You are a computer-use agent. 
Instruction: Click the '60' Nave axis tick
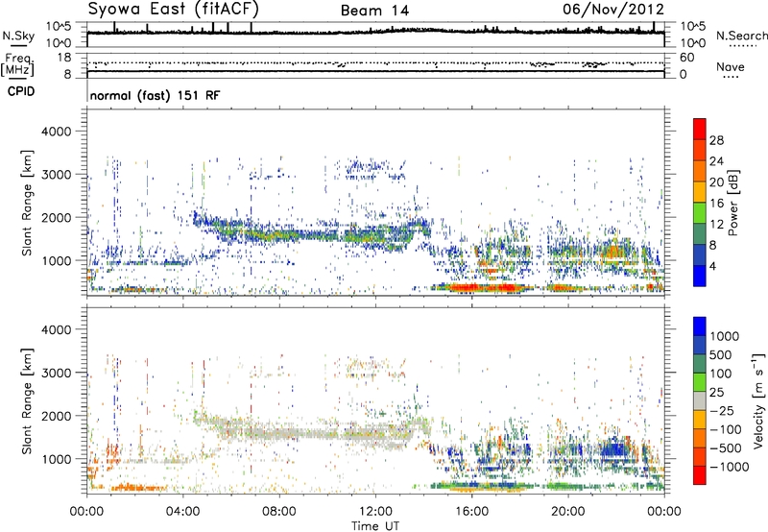687,58
